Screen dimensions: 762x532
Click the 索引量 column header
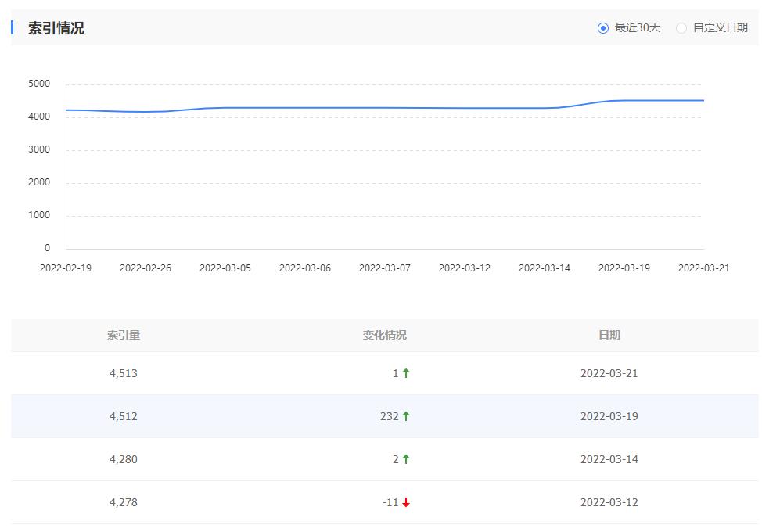tap(124, 335)
